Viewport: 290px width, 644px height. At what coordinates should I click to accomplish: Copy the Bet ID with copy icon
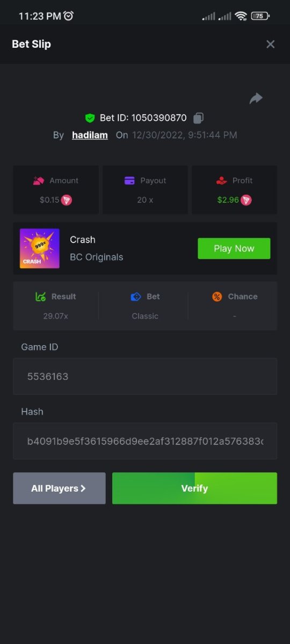tap(199, 118)
